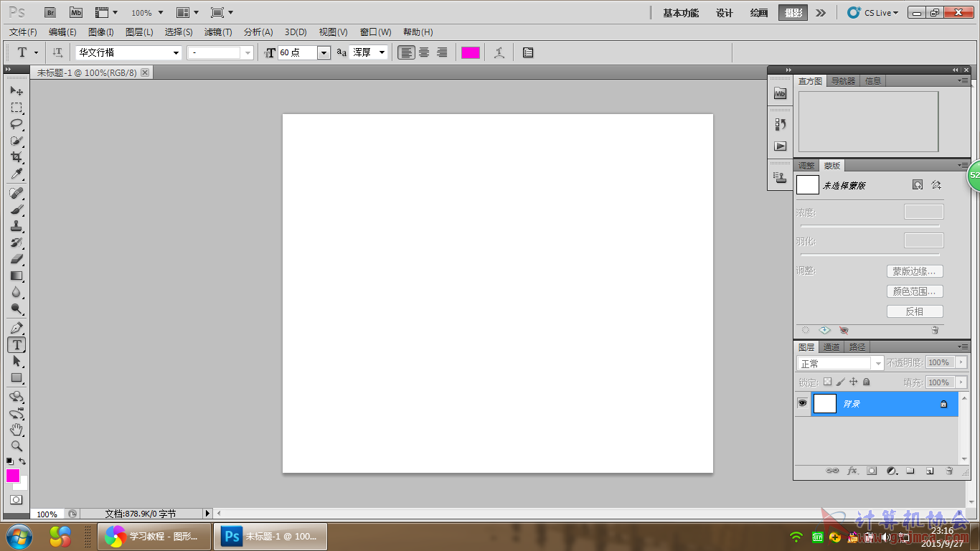Open the 图层(L) menu
980x551 pixels.
point(139,32)
